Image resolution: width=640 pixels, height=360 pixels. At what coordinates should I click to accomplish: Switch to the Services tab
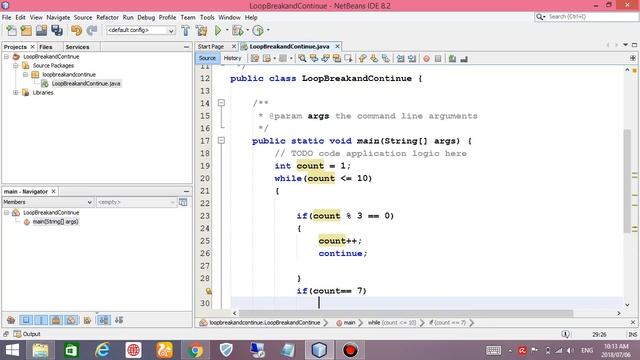pos(78,47)
